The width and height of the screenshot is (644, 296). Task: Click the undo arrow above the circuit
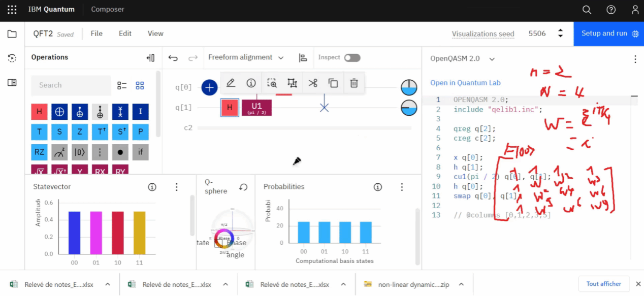coord(173,58)
